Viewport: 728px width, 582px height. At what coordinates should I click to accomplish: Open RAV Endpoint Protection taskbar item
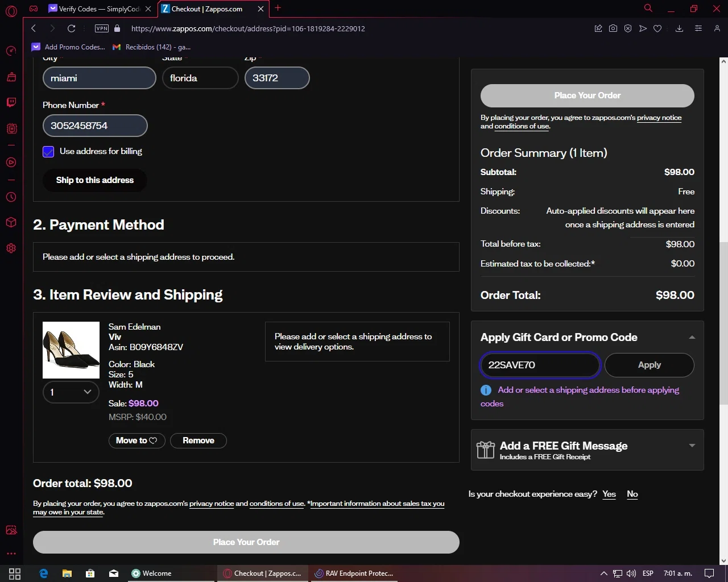(x=354, y=573)
